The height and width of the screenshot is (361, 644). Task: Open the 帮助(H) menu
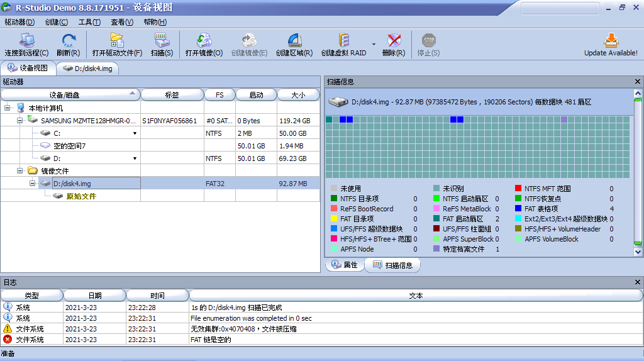pyautogui.click(x=155, y=22)
